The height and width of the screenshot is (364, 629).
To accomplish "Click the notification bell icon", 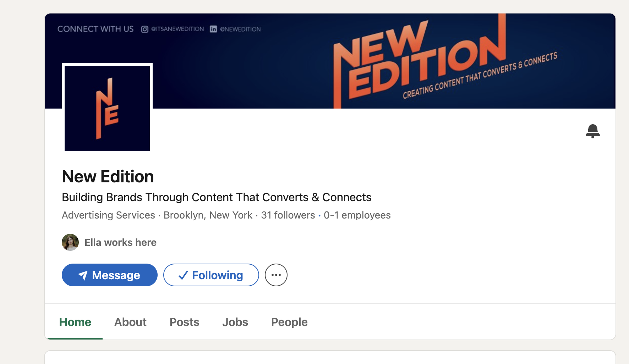I will (592, 131).
